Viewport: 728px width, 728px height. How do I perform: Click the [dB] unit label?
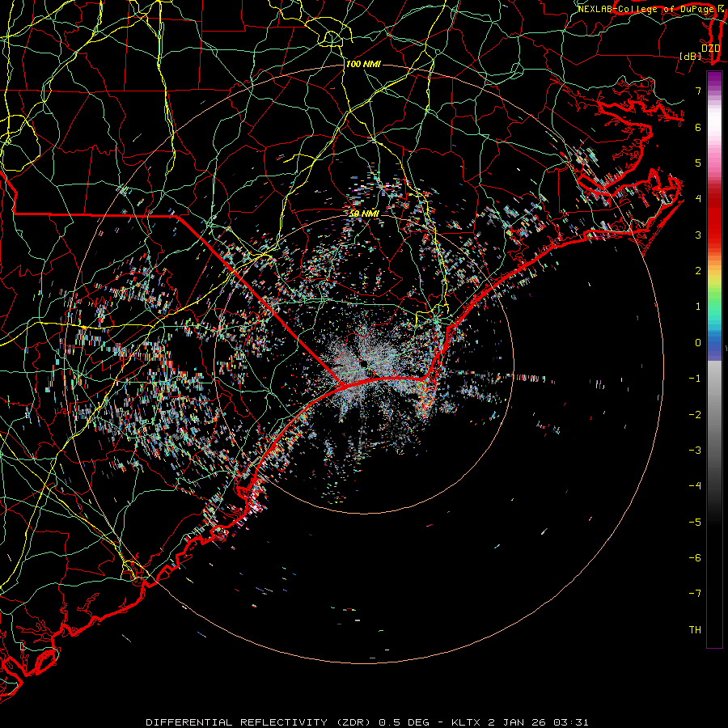(691, 57)
